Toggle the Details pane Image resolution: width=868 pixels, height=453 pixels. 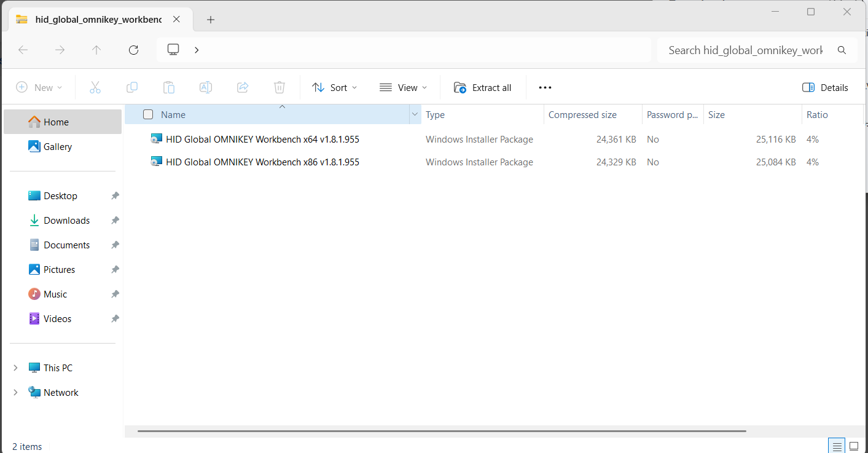pyautogui.click(x=825, y=87)
